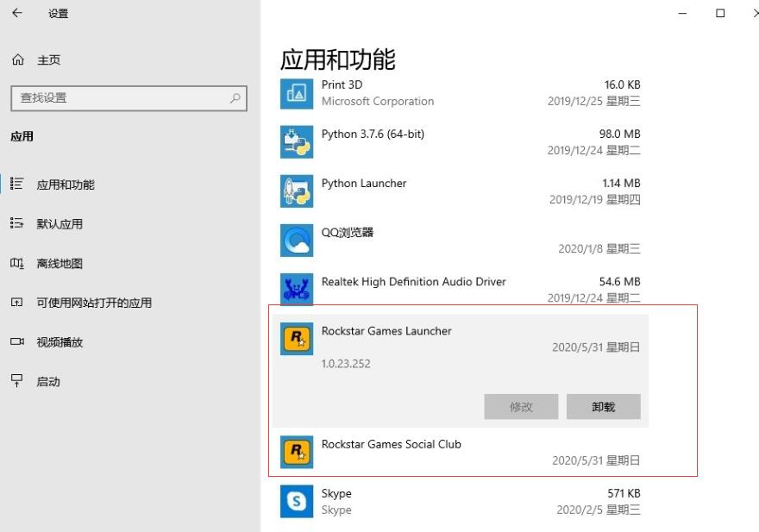
Task: Click the greyed 修改 button
Action: click(521, 407)
